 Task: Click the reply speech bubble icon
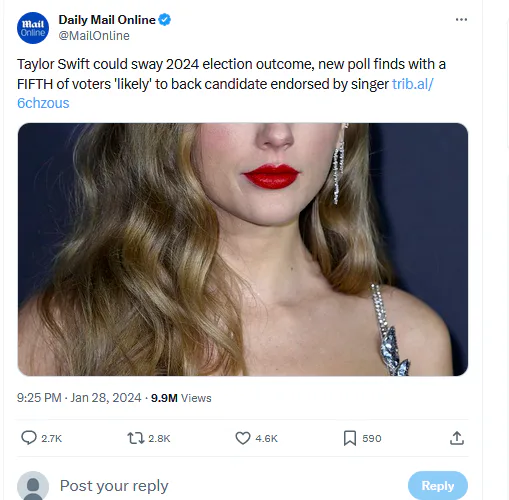pos(29,438)
